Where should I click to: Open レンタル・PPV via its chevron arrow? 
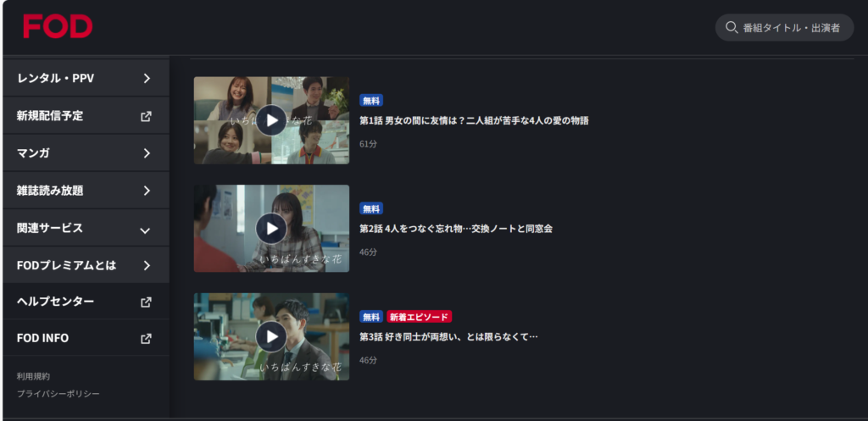[147, 79]
